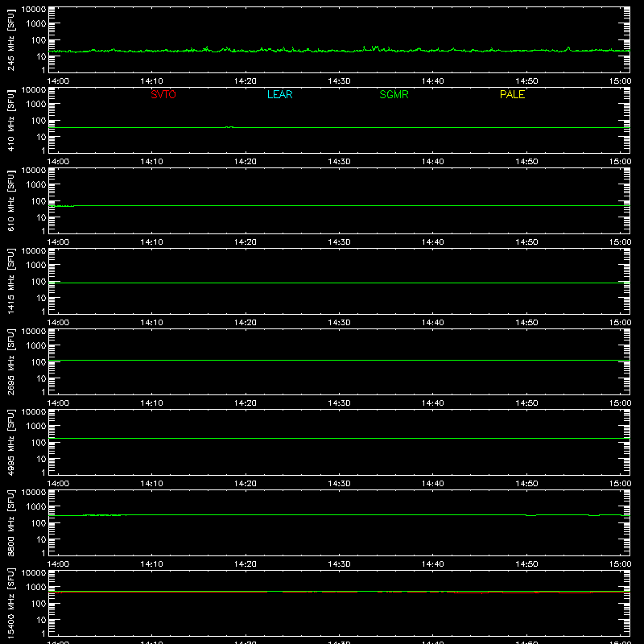Click the 14:00 time label of the 245 MHz plot

point(58,81)
